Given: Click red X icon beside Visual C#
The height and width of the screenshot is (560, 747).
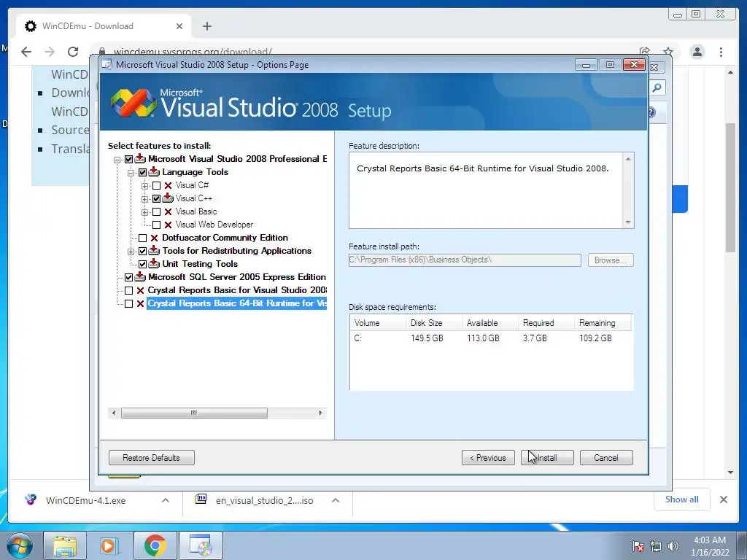Looking at the screenshot, I should 168,186.
